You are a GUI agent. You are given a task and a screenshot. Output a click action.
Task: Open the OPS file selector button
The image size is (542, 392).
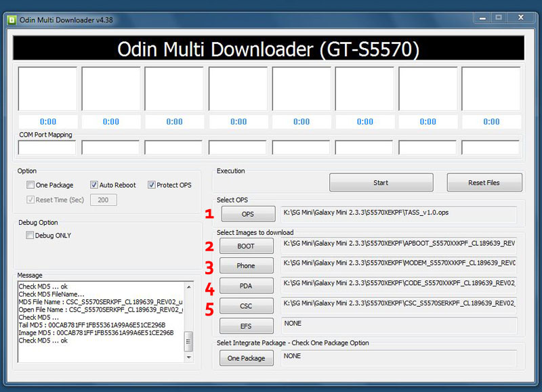248,214
